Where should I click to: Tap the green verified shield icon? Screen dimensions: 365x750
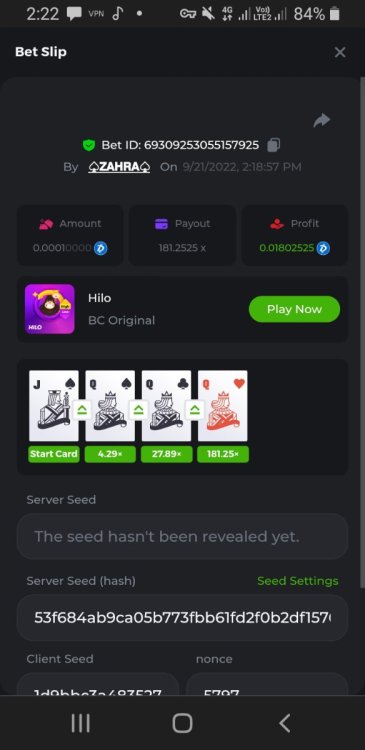(x=88, y=145)
